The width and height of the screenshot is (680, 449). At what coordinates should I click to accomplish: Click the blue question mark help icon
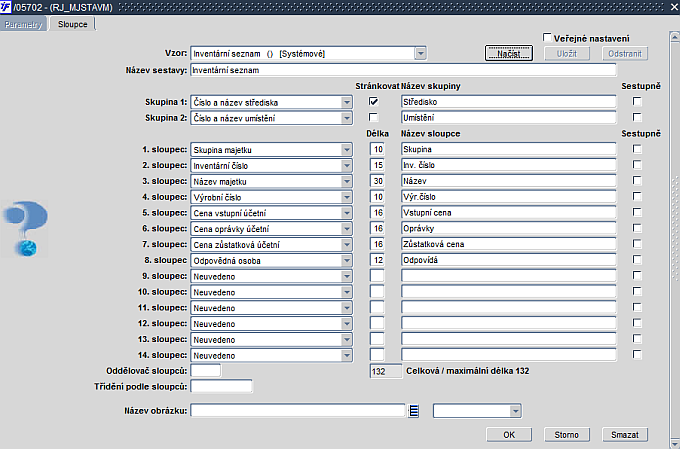25,229
